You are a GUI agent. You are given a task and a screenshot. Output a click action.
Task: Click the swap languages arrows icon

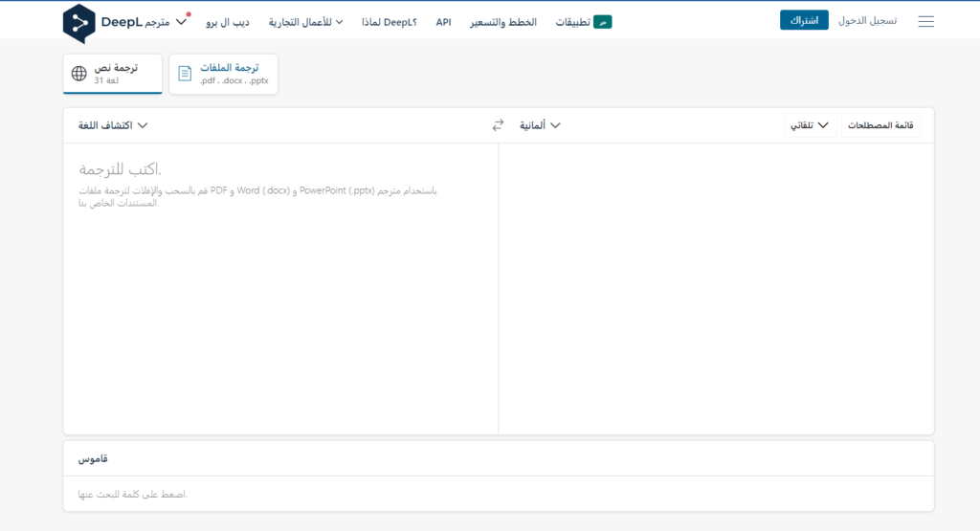498,125
